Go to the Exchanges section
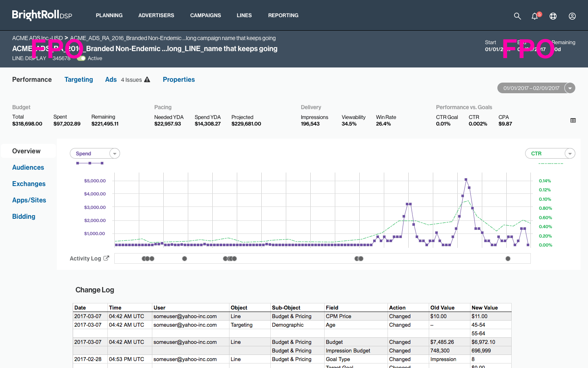The width and height of the screenshot is (588, 368). pyautogui.click(x=29, y=184)
